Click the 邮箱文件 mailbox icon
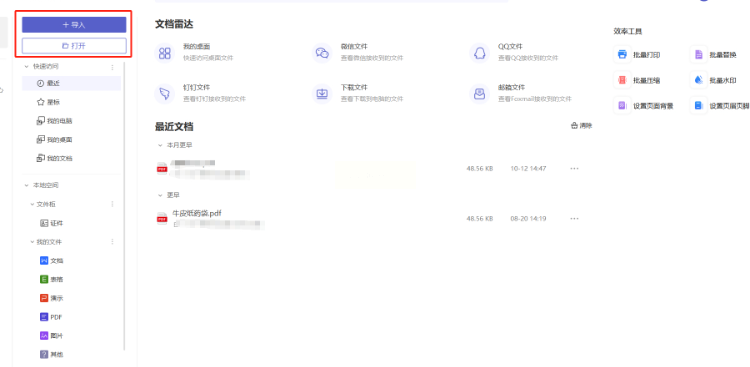The height and width of the screenshot is (367, 750). (479, 94)
